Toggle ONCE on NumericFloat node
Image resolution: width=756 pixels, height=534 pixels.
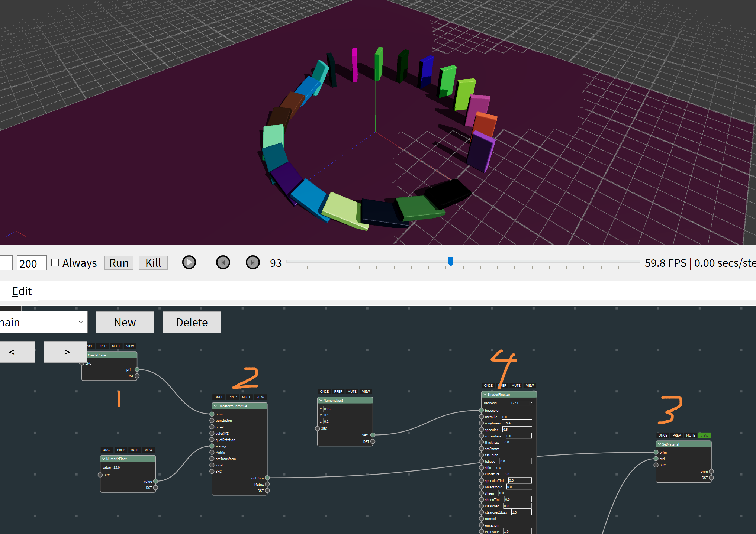coord(107,450)
